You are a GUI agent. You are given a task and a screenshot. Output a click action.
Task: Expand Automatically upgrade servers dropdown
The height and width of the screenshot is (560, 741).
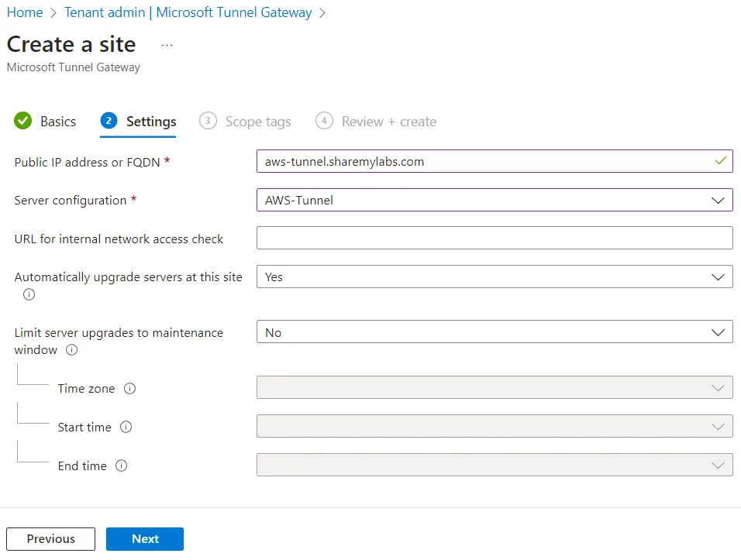[494, 277]
